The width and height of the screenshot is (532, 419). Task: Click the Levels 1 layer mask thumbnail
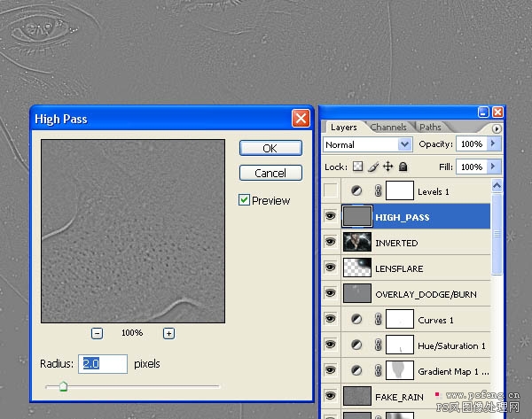400,190
